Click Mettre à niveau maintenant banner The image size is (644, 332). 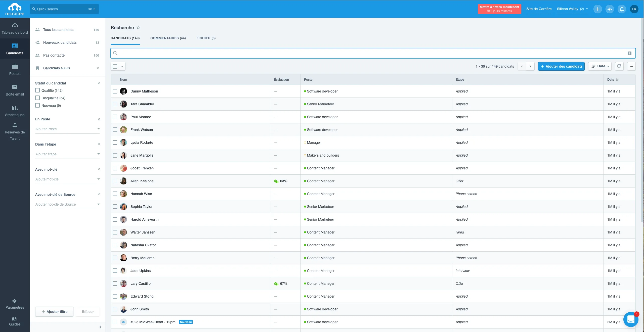(499, 9)
